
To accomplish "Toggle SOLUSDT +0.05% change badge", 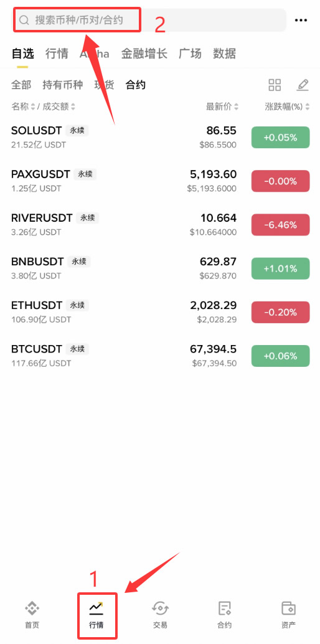I will pos(280,138).
